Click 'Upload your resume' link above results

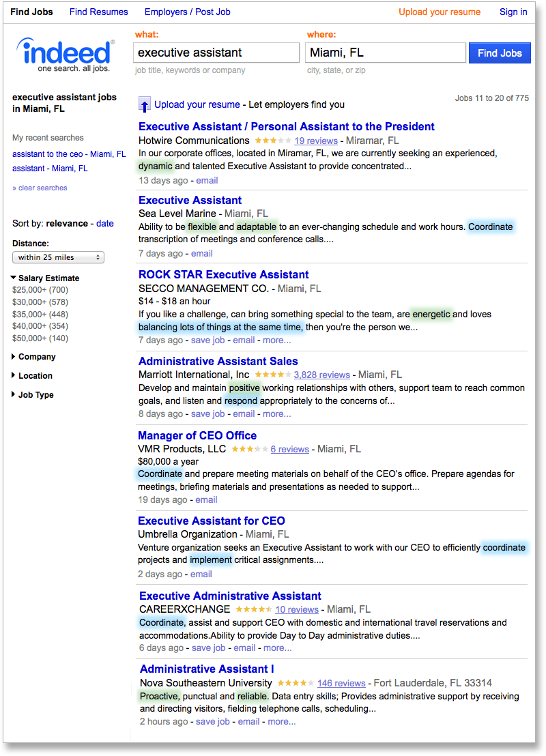[197, 104]
